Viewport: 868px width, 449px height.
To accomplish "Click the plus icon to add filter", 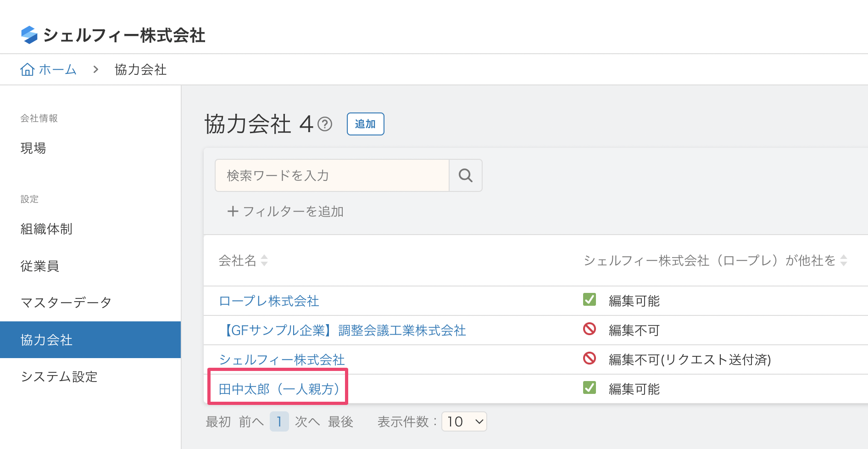I will tap(233, 211).
